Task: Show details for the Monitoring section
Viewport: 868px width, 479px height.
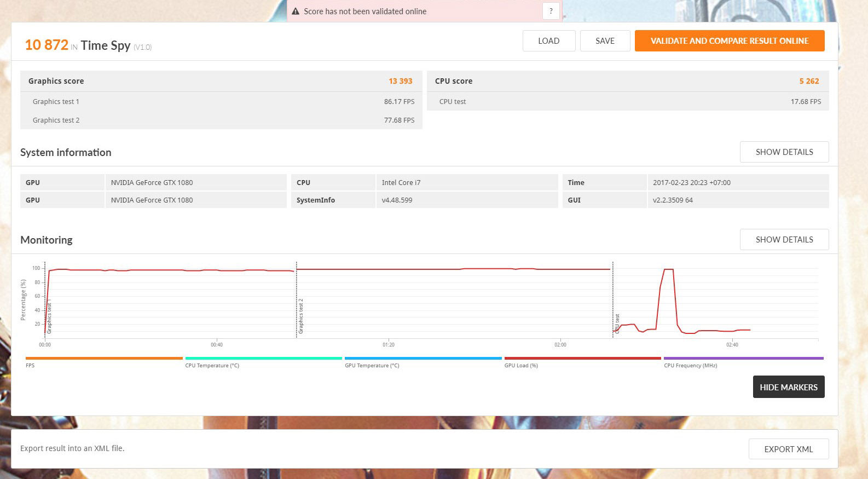Action: click(x=784, y=240)
